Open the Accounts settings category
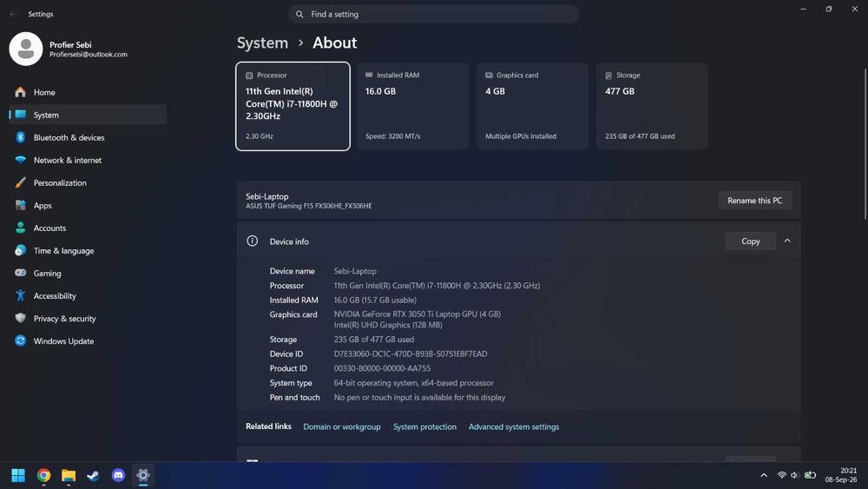Image resolution: width=868 pixels, height=489 pixels. pos(88,228)
